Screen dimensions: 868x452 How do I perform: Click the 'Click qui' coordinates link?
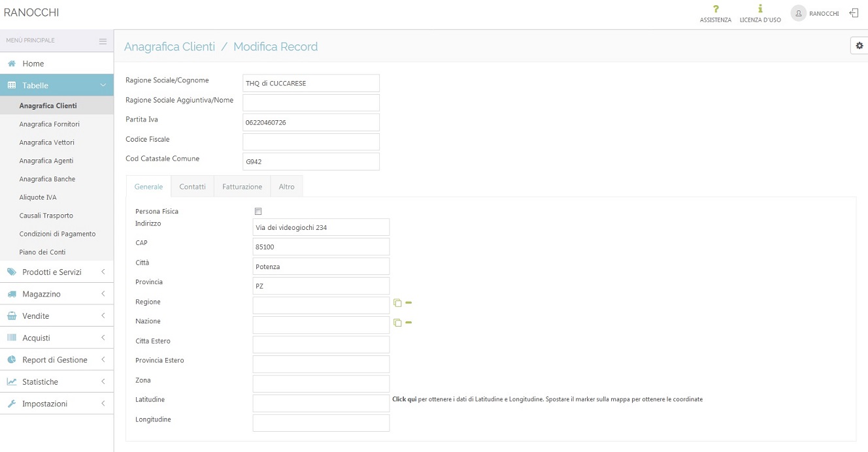coord(404,399)
